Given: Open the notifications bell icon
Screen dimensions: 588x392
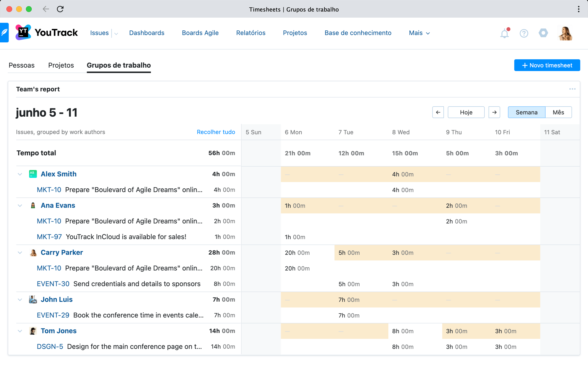Looking at the screenshot, I should click(504, 33).
